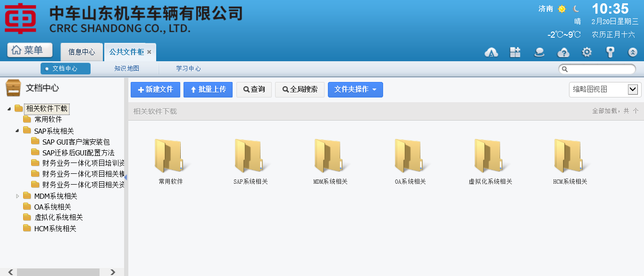The height and width of the screenshot is (276, 644).
Task: Click the settings gear icon in header
Action: (586, 52)
